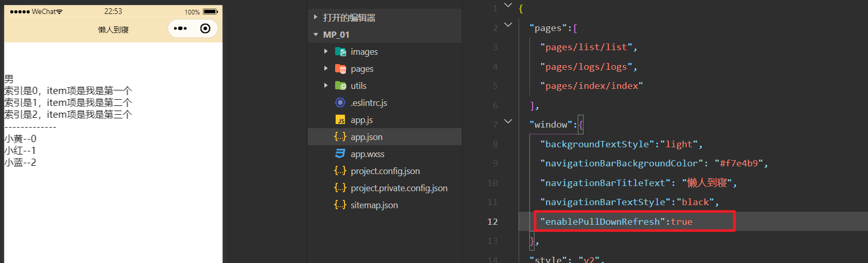868x263 pixels.
Task: Expand the pages folder arrow
Action: [326, 68]
